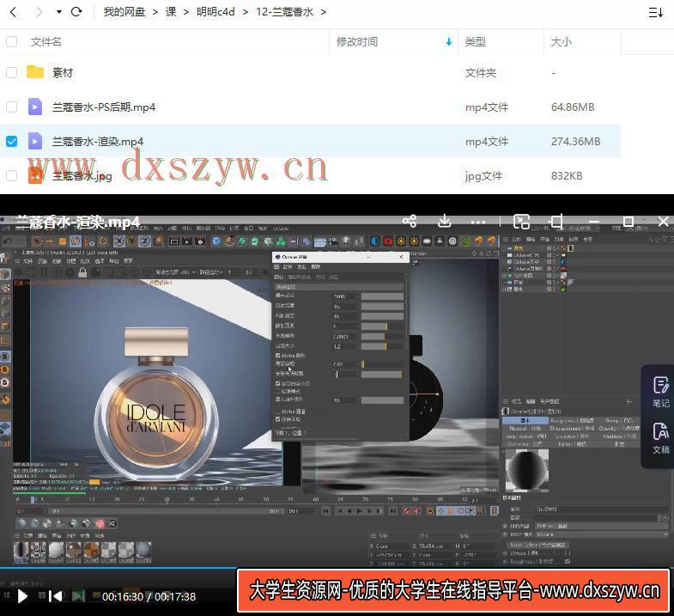Toggle the blue sort direction arrow
674x616 pixels.
[449, 42]
